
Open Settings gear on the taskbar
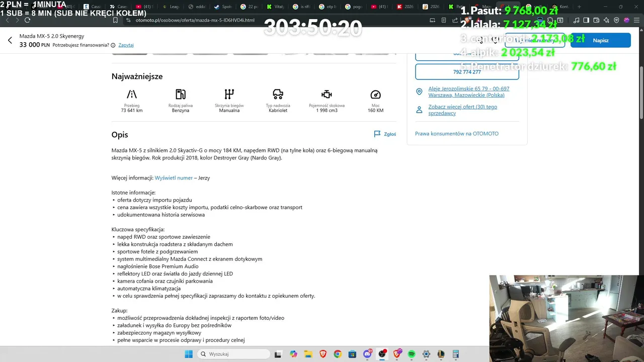coord(426,354)
